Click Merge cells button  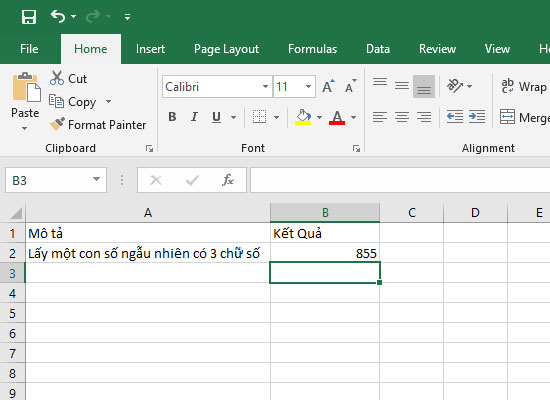pyautogui.click(x=524, y=117)
